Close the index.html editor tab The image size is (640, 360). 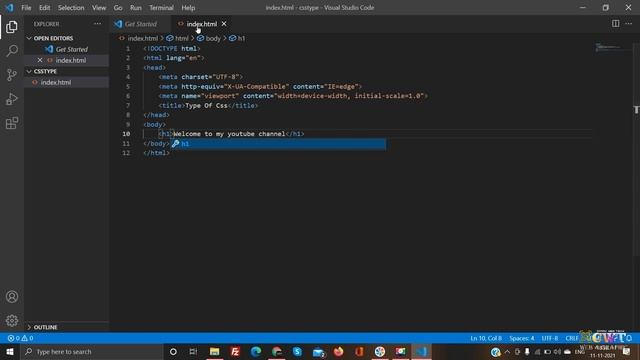point(224,24)
